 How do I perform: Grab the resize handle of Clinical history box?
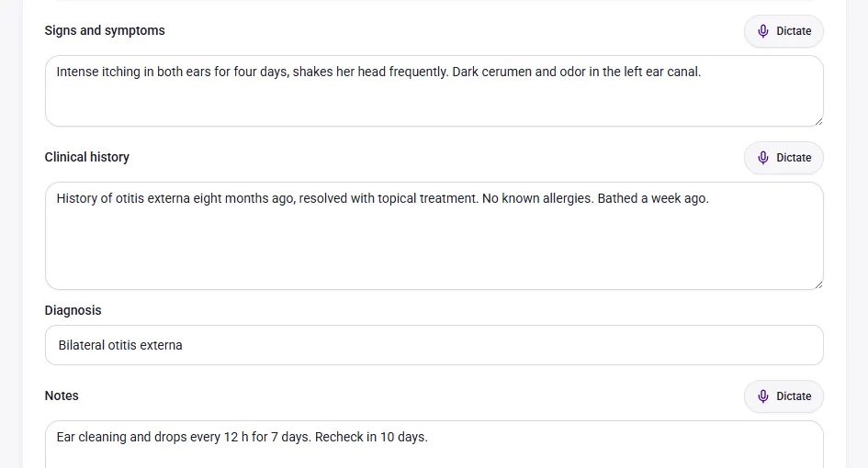[x=818, y=284]
